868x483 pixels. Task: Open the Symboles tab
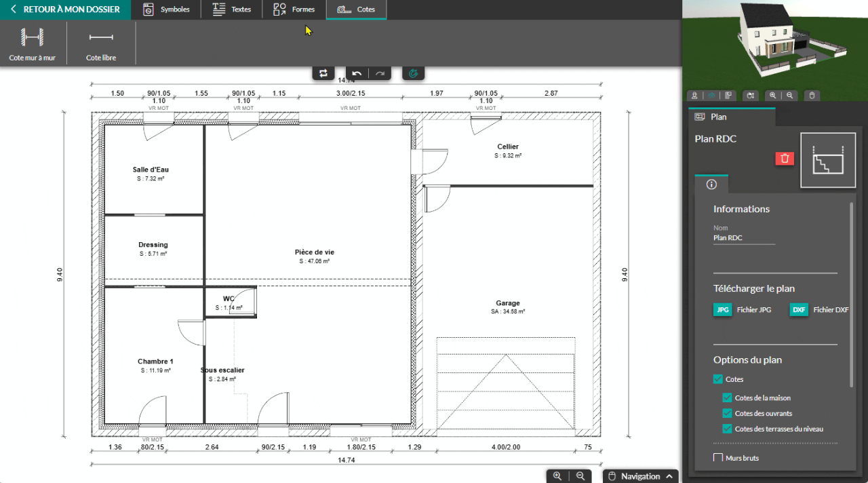click(167, 9)
